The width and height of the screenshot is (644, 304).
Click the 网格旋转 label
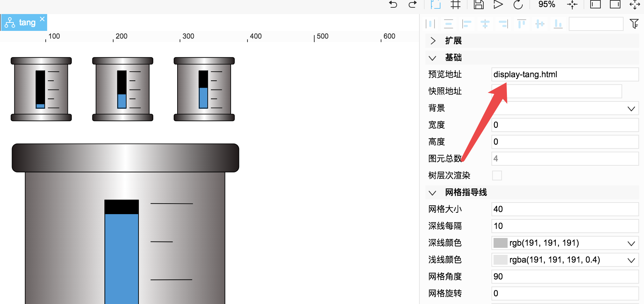pos(445,293)
